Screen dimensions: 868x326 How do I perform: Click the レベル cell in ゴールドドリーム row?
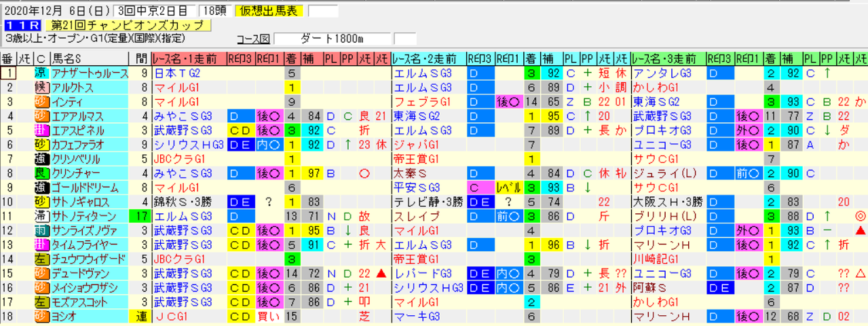(509, 187)
